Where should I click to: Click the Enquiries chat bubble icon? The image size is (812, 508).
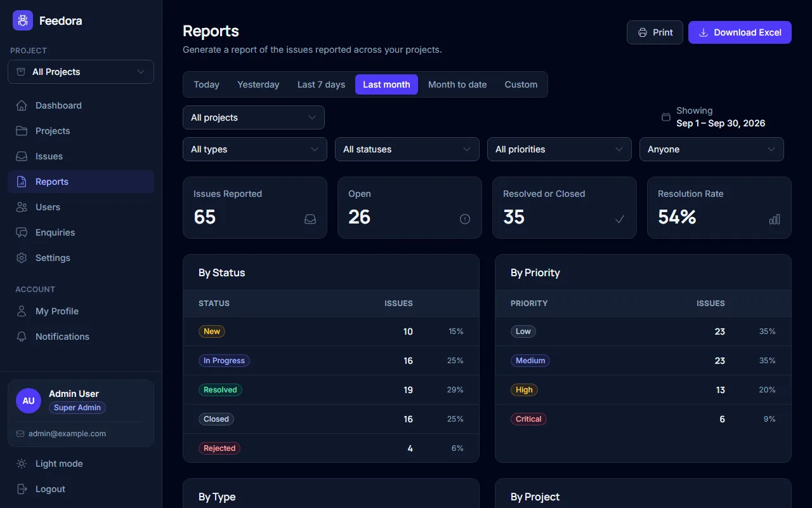coord(22,232)
